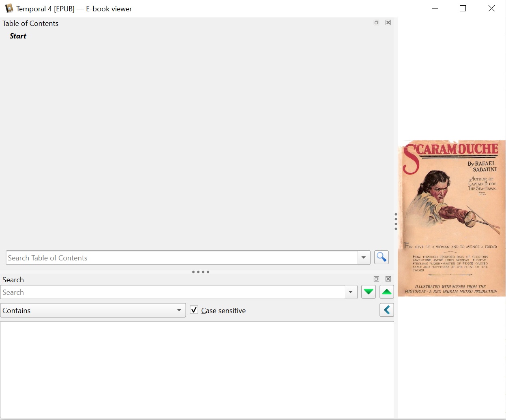
Task: Toggle the Case sensitive checkbox
Action: coord(194,310)
